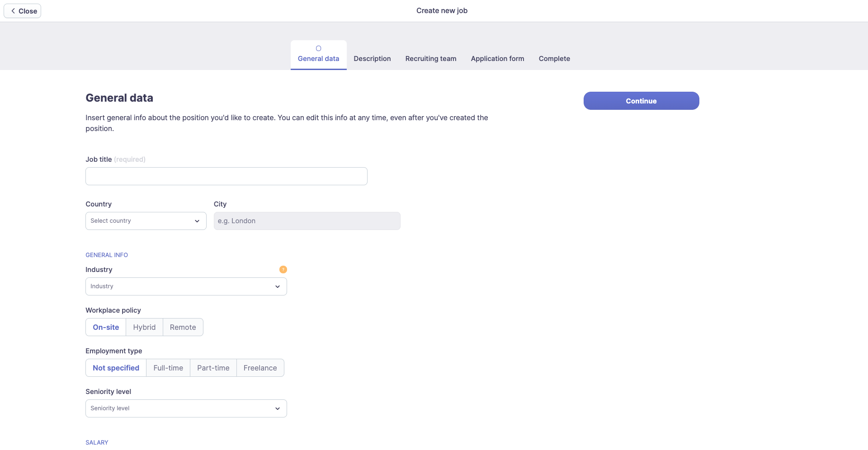Go to the Recruiting team tab
Viewport: 868px width, 450px height.
(x=430, y=59)
